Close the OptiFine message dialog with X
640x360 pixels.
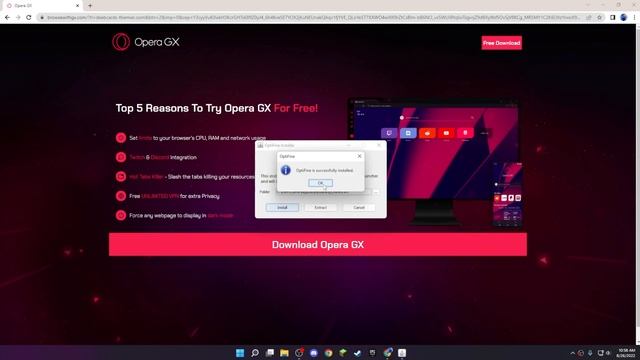click(359, 156)
